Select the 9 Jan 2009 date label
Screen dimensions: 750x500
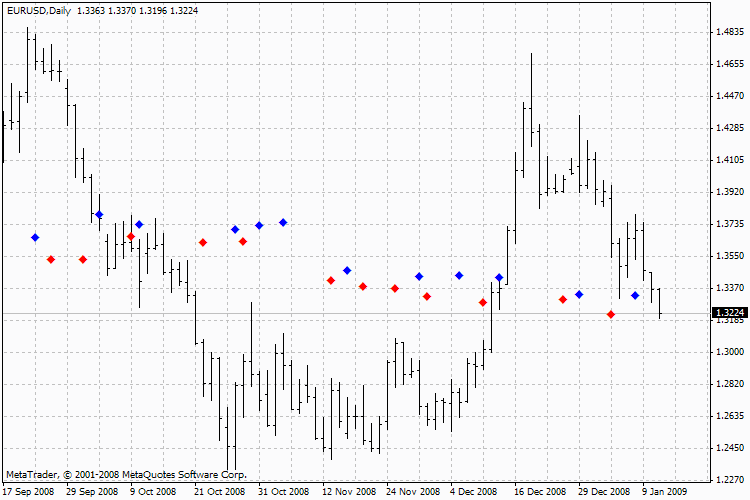click(664, 492)
